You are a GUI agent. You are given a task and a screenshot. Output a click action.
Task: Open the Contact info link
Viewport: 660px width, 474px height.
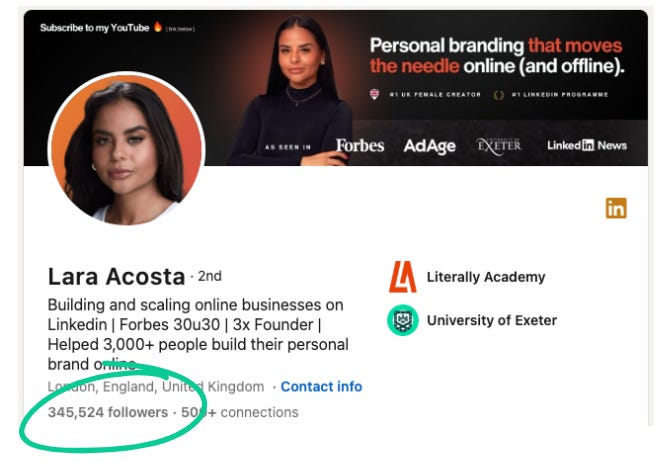321,386
